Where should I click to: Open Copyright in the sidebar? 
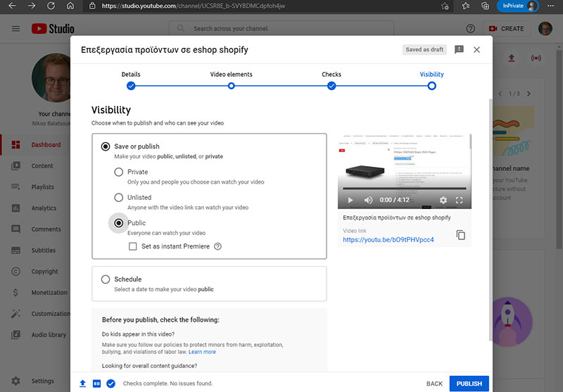36,272
